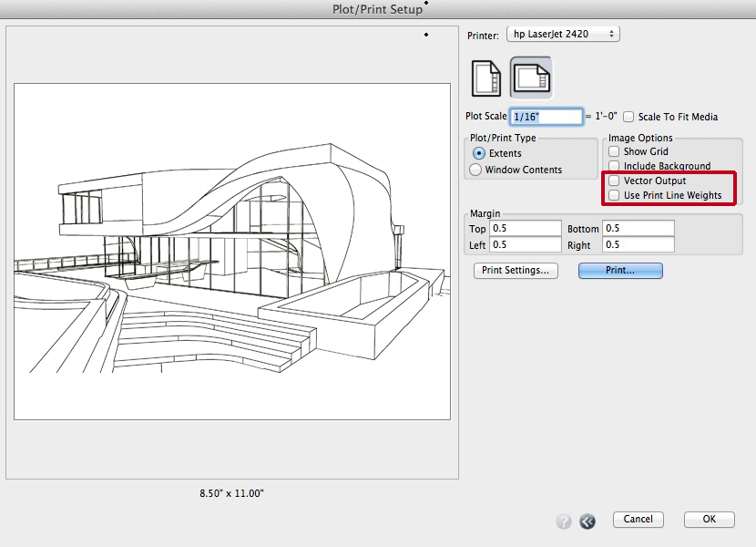Open the Print Settings dialog
The image size is (756, 547).
coord(516,270)
